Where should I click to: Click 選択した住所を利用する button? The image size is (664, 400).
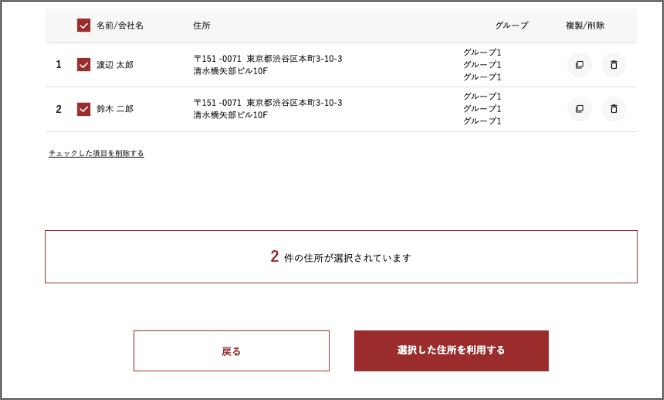[x=451, y=350]
